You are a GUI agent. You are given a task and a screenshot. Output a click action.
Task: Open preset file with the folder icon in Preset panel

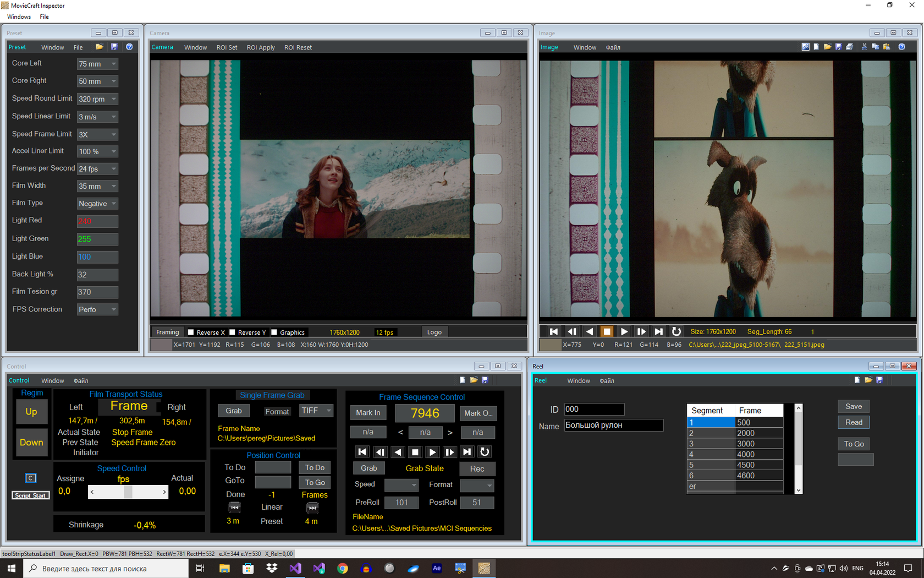[99, 47]
